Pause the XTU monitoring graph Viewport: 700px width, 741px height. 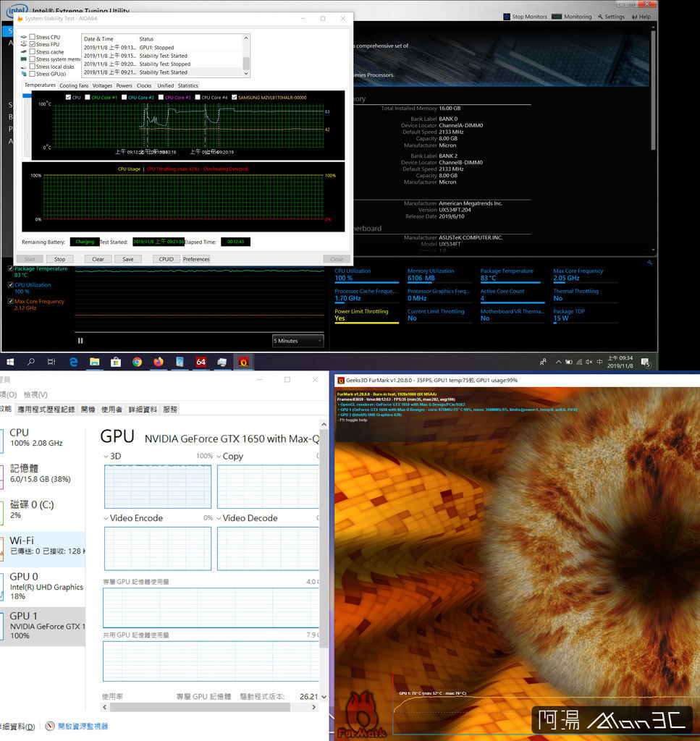point(80,341)
